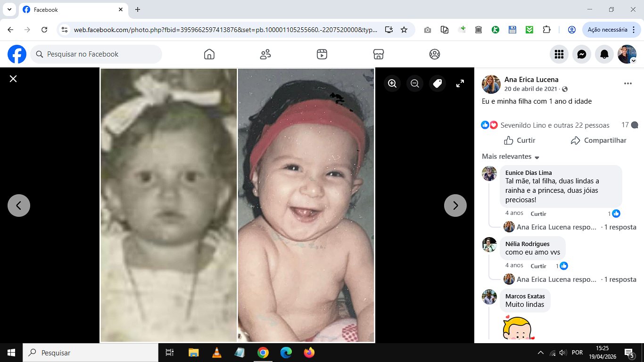Show hidden system tray icons
The height and width of the screenshot is (362, 644).
click(540, 353)
